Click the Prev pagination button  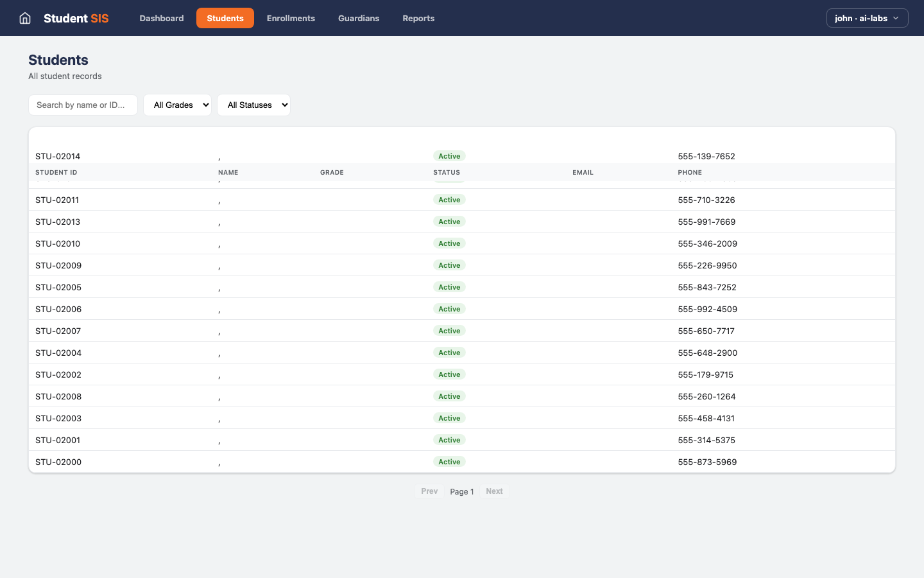[429, 491]
